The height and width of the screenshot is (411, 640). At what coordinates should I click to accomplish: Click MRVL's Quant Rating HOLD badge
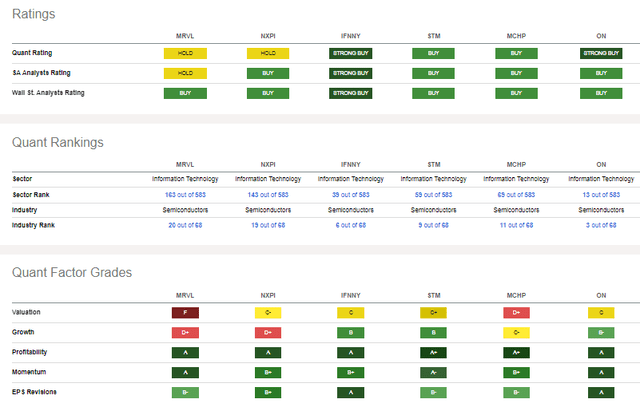click(185, 53)
